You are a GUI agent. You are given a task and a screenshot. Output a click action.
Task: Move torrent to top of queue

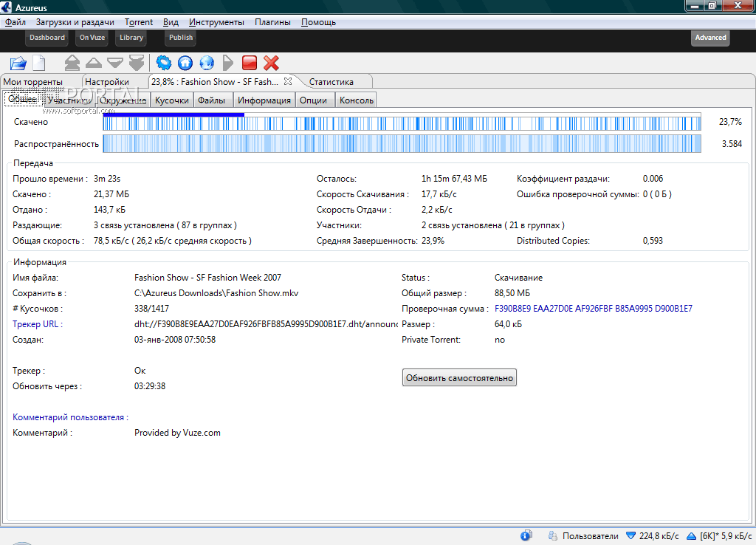click(x=72, y=63)
